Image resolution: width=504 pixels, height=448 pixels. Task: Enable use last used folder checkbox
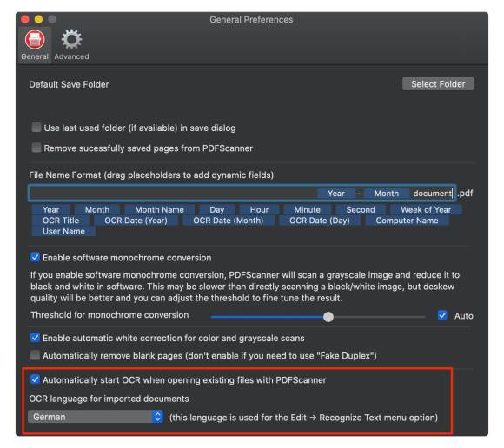tap(36, 128)
